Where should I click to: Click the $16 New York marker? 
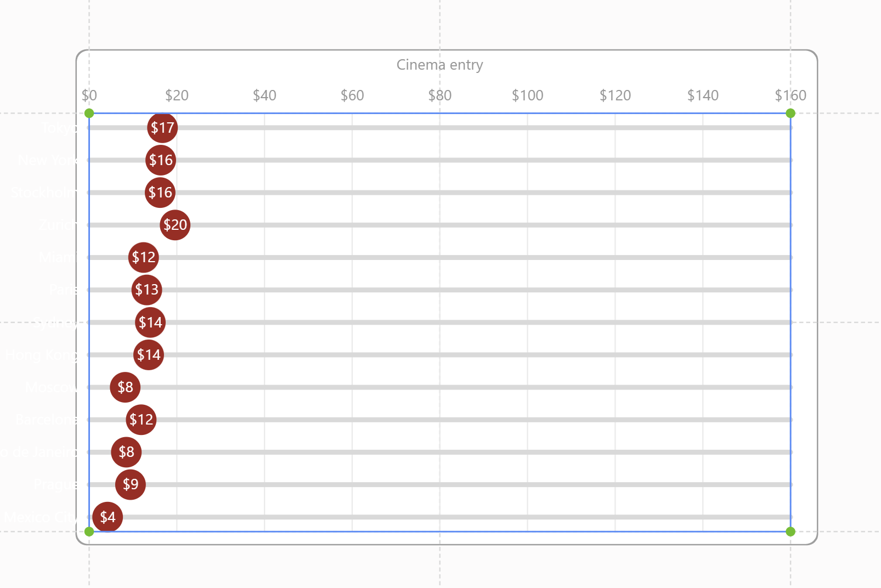pos(161,160)
